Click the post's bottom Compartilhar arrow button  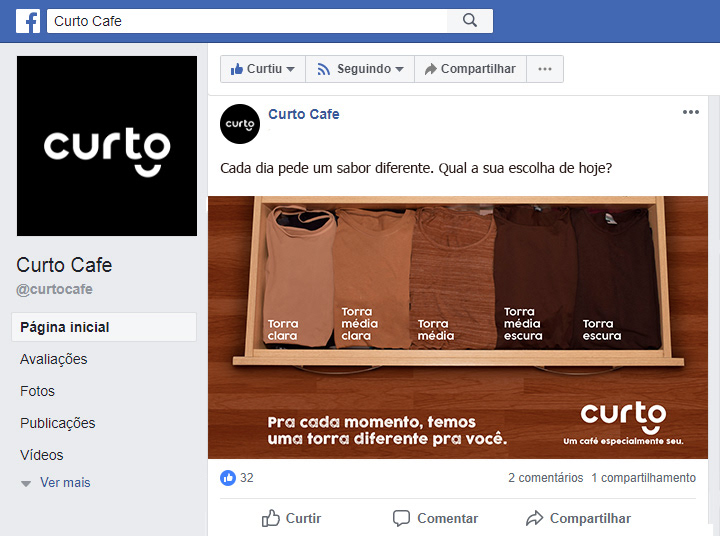[578, 518]
